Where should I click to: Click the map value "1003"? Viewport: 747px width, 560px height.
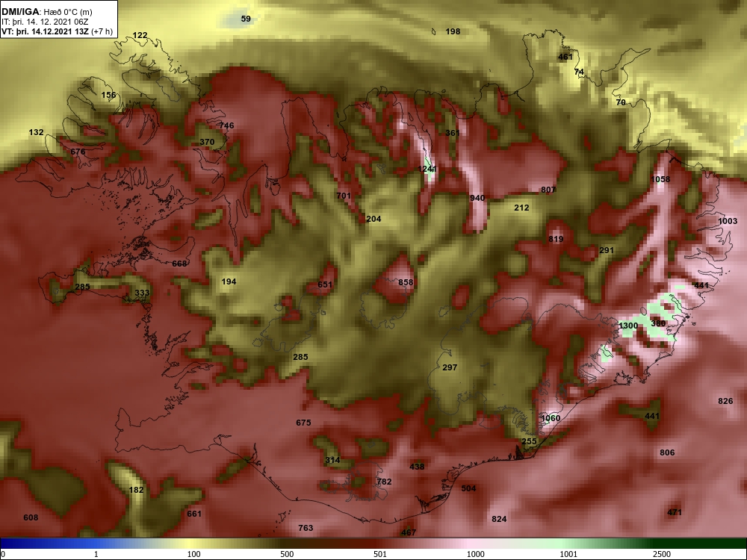pyautogui.click(x=728, y=222)
